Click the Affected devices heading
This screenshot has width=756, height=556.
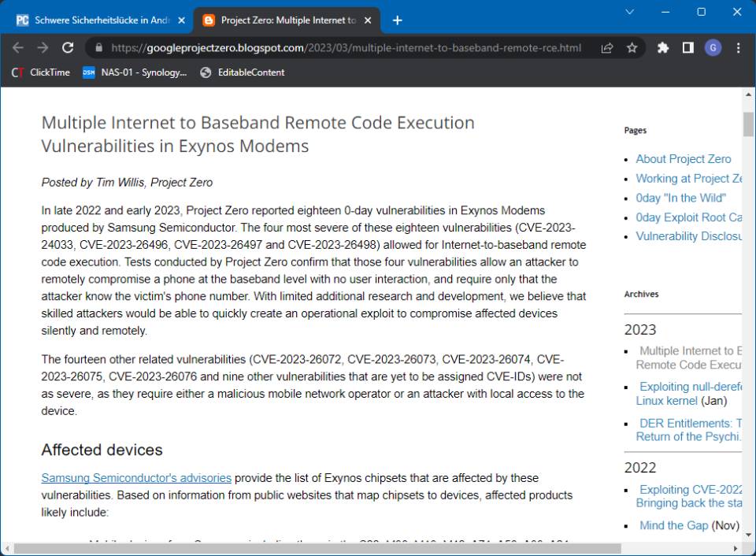[x=102, y=450]
